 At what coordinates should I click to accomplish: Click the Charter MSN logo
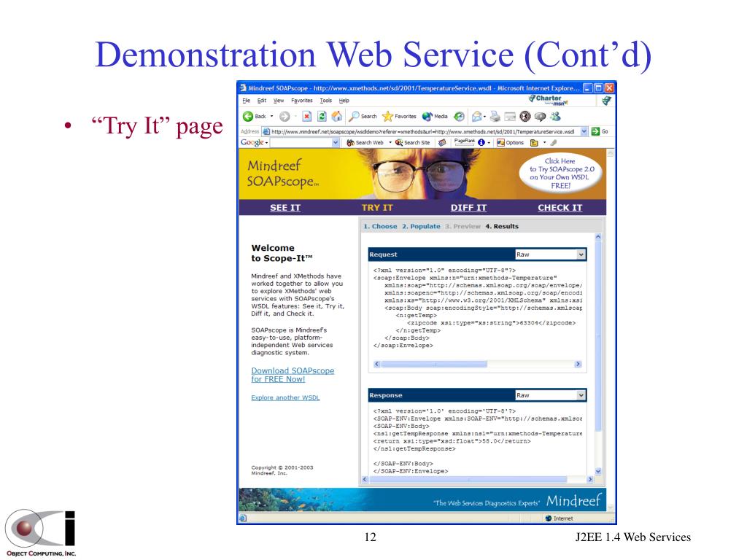point(548,99)
